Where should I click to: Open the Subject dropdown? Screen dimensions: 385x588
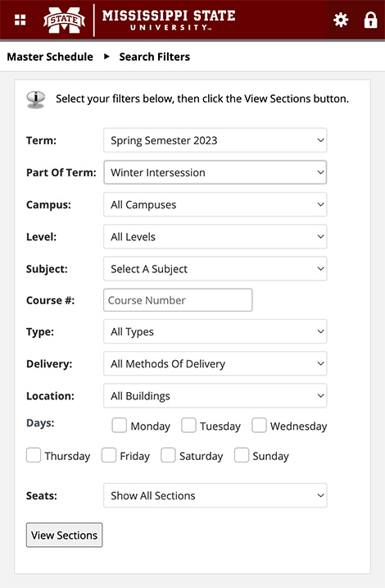(x=215, y=269)
